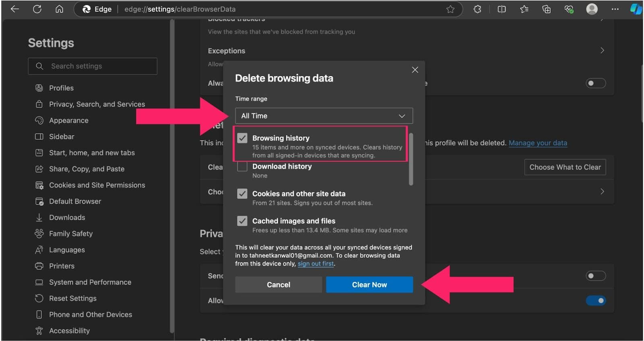Click the settings page vertical scrollbar
The width and height of the screenshot is (644, 341).
pos(641,93)
